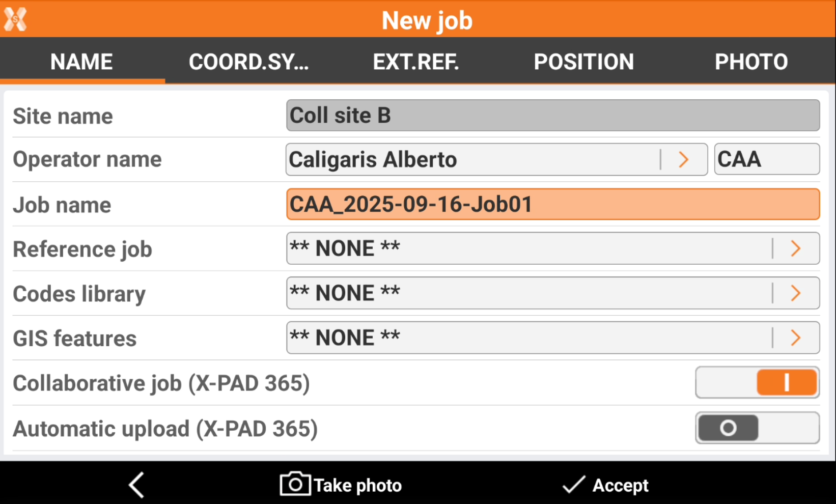Click the camera icon
Screen dimensions: 836x504
click(x=295, y=484)
